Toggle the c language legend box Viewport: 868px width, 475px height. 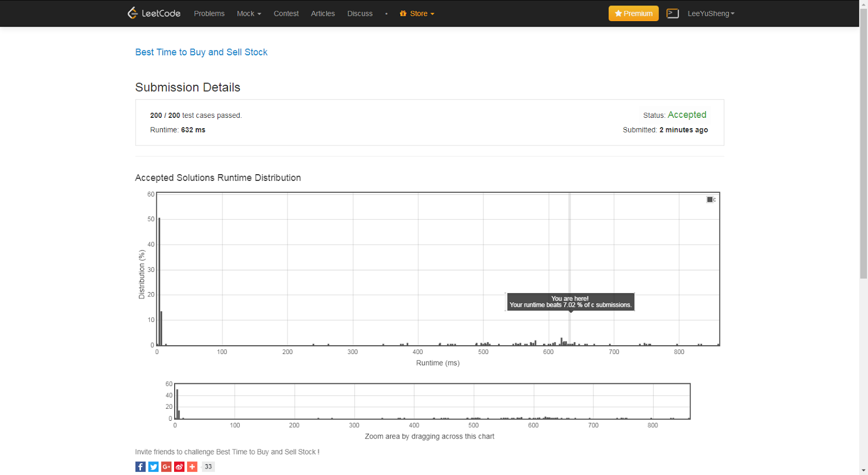(x=710, y=200)
